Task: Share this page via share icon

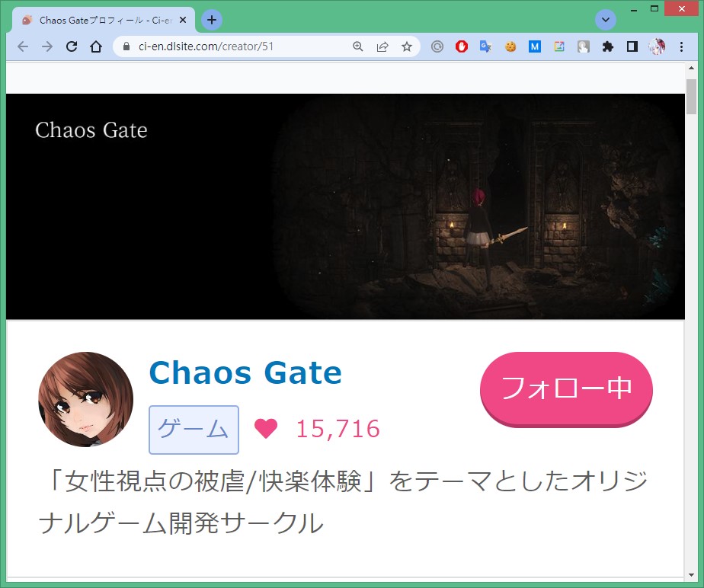Action: (382, 46)
